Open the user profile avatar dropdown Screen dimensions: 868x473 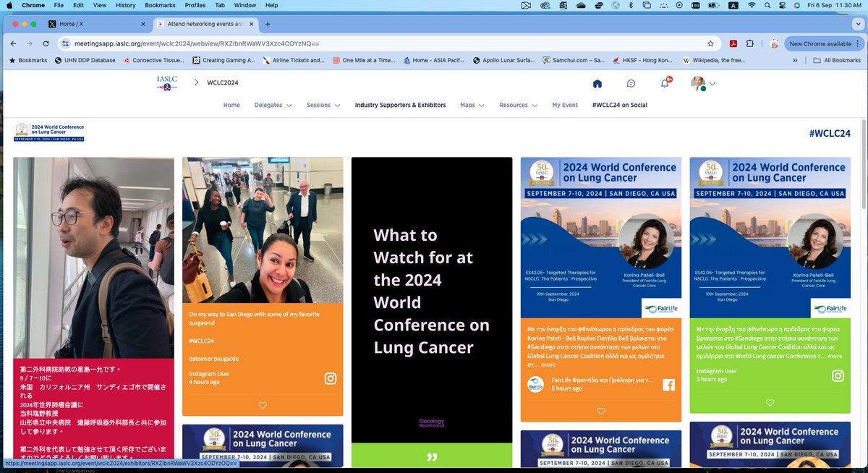[x=703, y=84]
